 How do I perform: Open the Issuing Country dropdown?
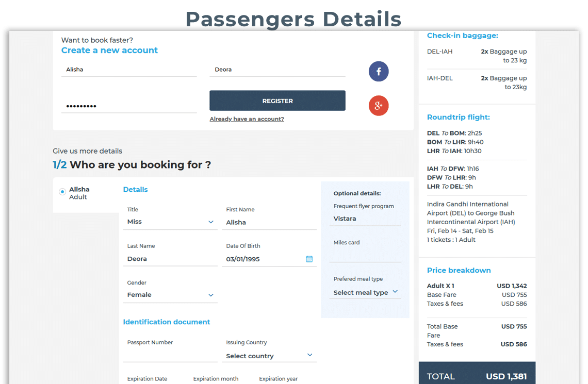(269, 356)
